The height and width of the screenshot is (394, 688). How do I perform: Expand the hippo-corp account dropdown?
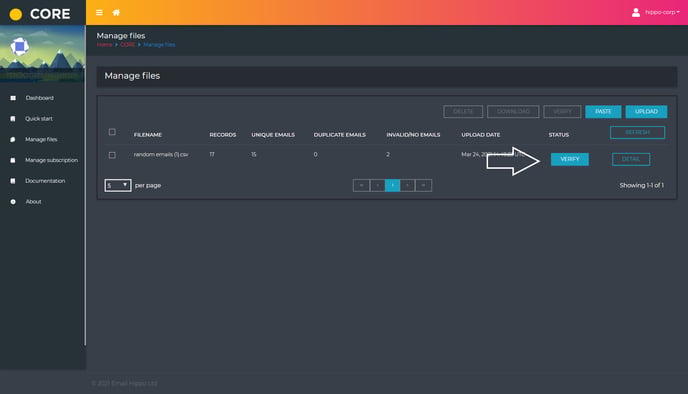[662, 12]
